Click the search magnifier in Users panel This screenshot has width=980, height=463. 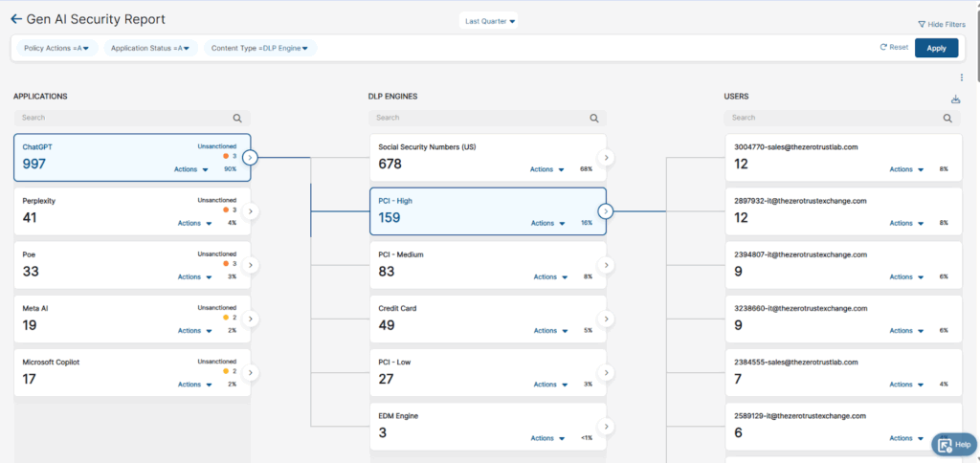[947, 119]
